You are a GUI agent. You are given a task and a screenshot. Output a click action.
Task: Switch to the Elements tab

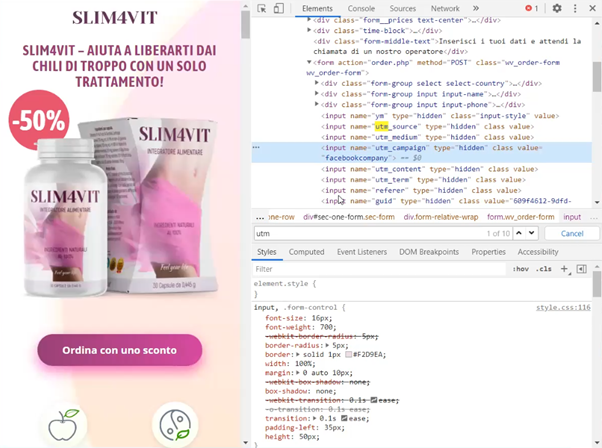pyautogui.click(x=317, y=8)
